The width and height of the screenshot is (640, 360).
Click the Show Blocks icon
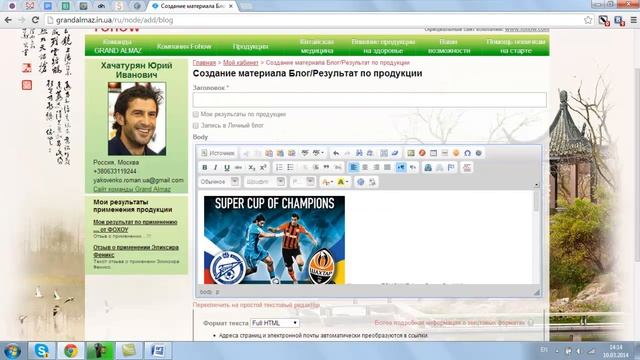point(372,182)
